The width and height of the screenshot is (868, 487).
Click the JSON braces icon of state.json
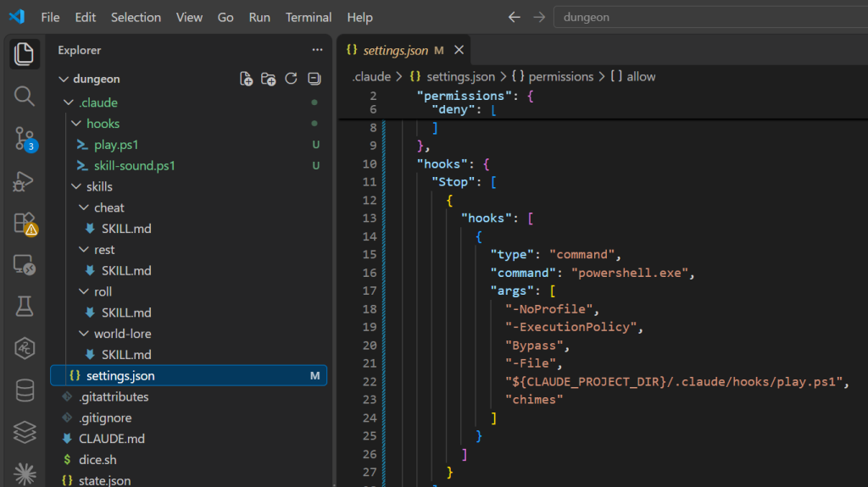point(67,480)
